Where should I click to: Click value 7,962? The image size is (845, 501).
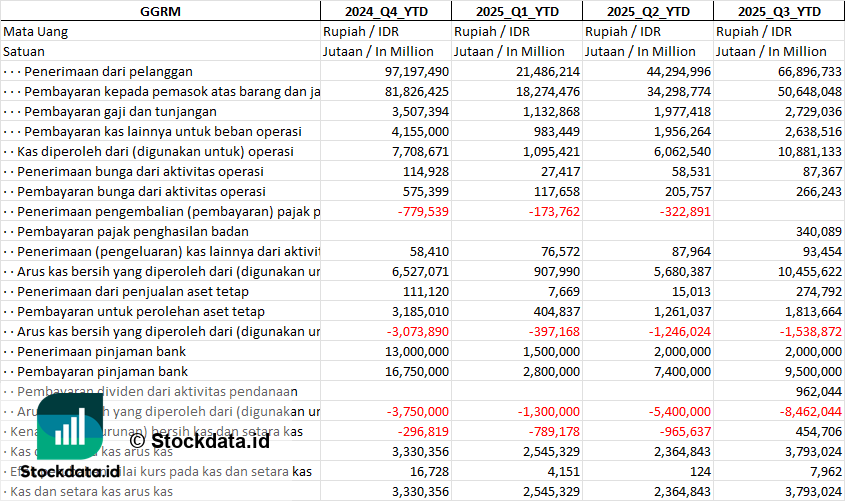coord(828,471)
